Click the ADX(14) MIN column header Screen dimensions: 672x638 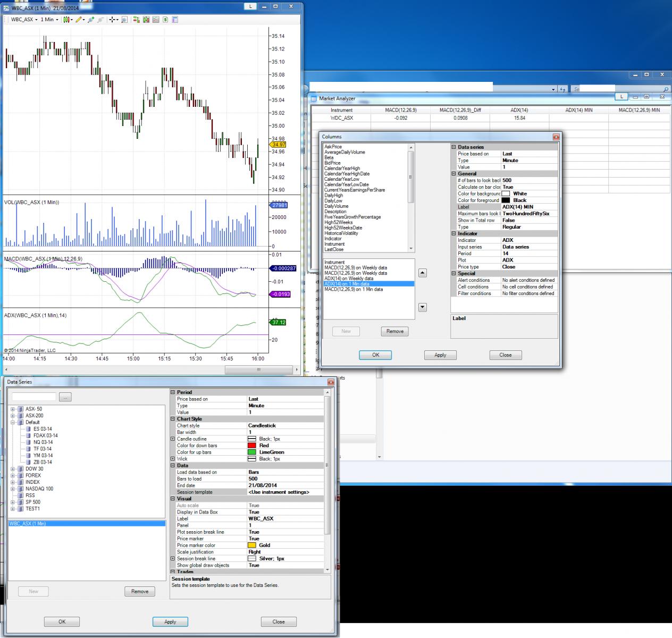coord(579,110)
